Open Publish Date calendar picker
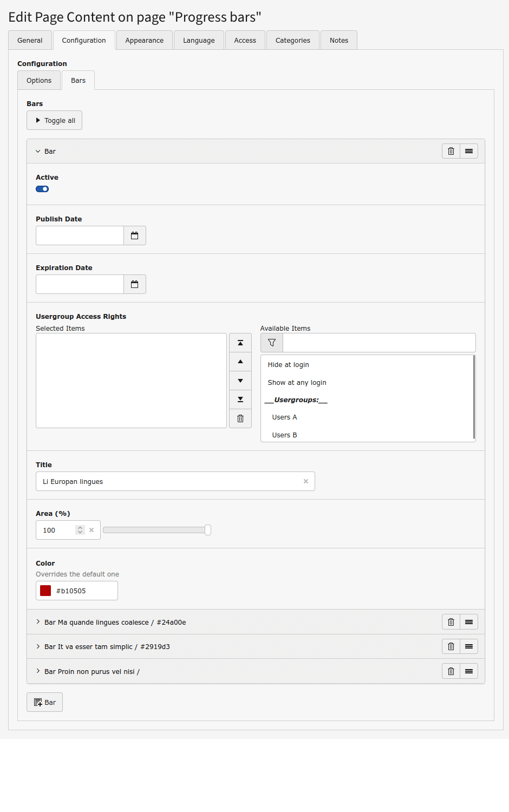 [135, 235]
